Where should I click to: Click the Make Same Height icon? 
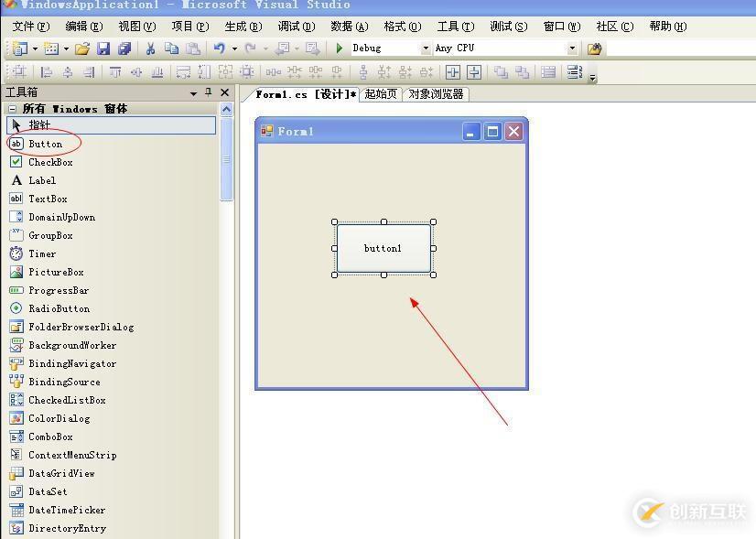coord(204,72)
